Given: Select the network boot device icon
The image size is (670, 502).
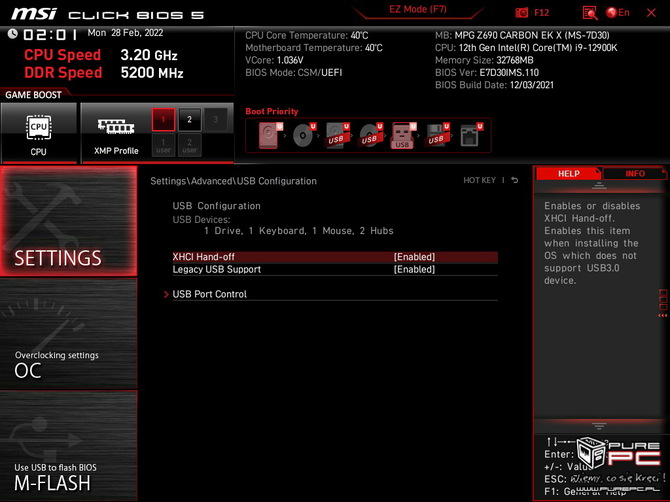Looking at the screenshot, I should (470, 135).
